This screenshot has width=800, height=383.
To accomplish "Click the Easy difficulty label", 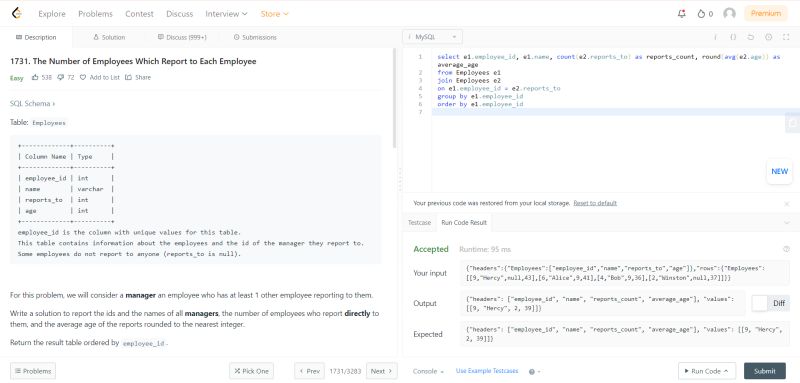I will (17, 78).
